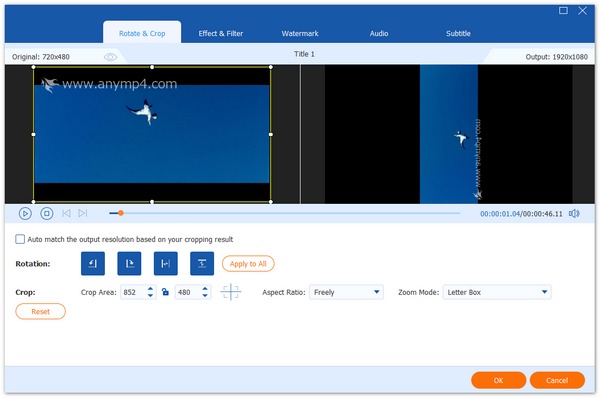This screenshot has height=398, width=600.
Task: Open the Zoom Mode dropdown
Action: tap(497, 292)
